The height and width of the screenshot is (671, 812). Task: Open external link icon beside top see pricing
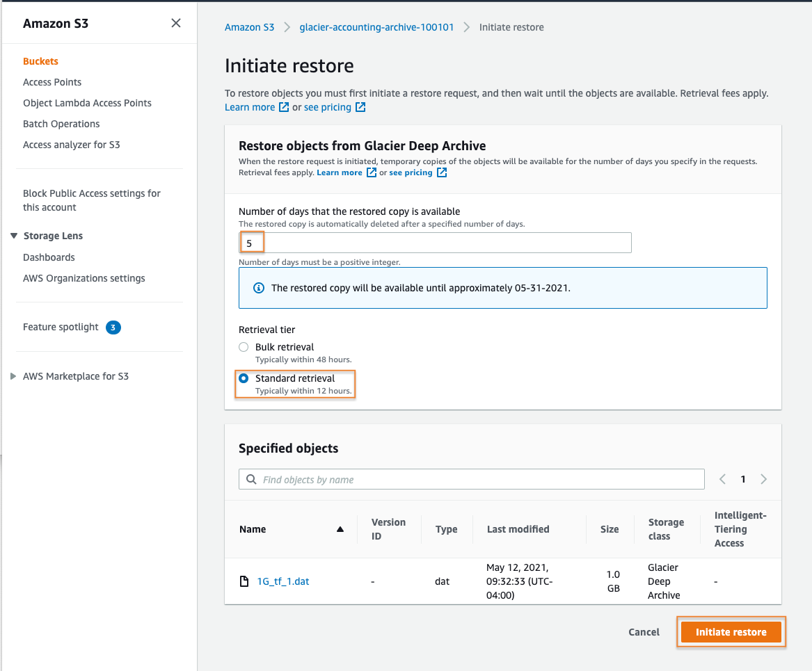(x=360, y=107)
